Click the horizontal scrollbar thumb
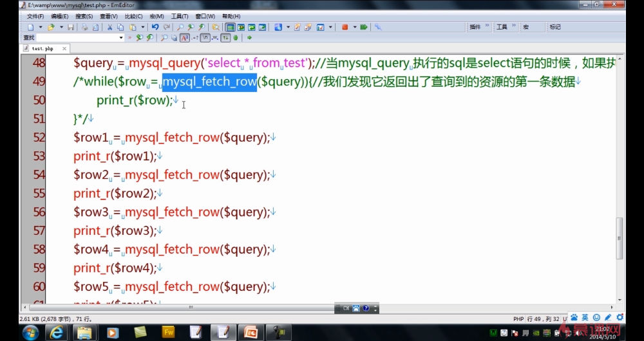Screen dimensions: 644x341 [191, 307]
